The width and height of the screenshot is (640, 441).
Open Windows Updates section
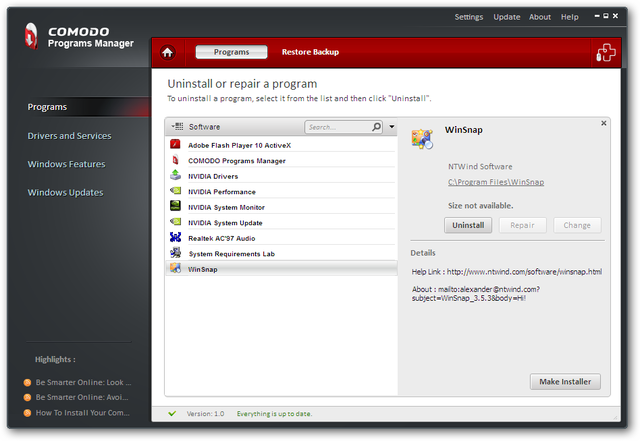click(65, 192)
